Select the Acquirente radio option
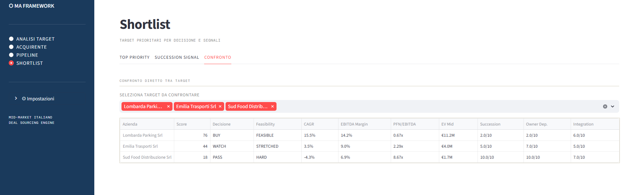The height and width of the screenshot is (195, 644). coord(11,47)
